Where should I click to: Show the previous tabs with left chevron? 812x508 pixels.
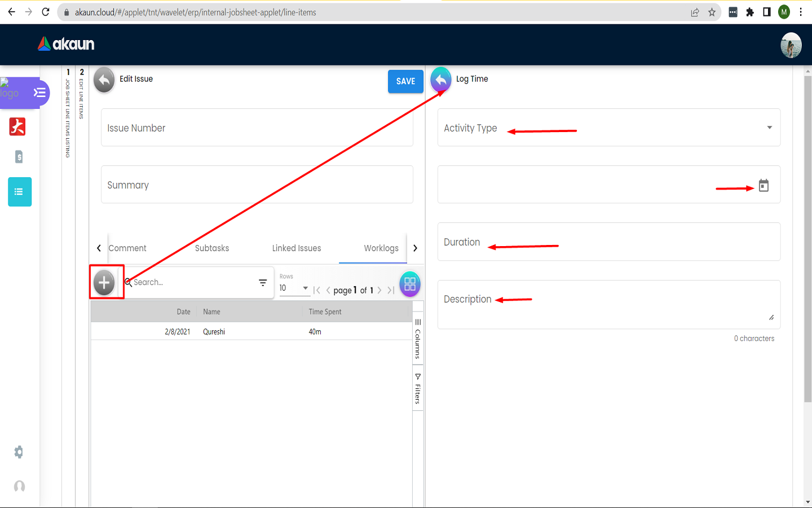pyautogui.click(x=99, y=248)
